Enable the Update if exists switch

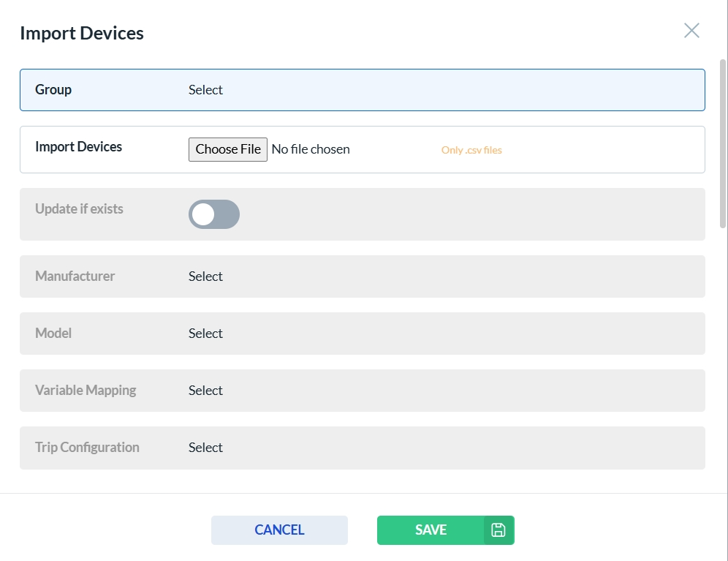[213, 214]
